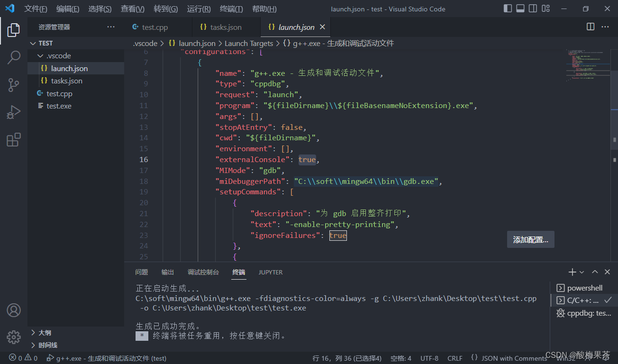Open the 运行(R) menu

(199, 9)
